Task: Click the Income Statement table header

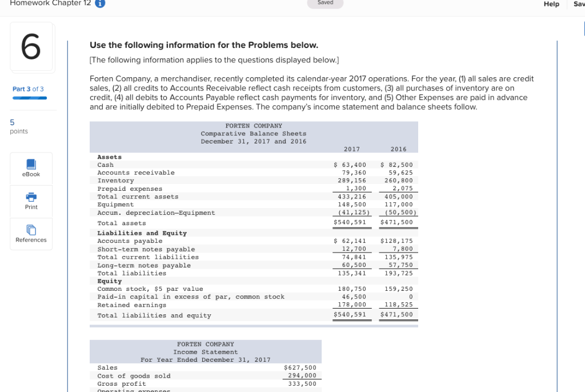Action: 206,351
